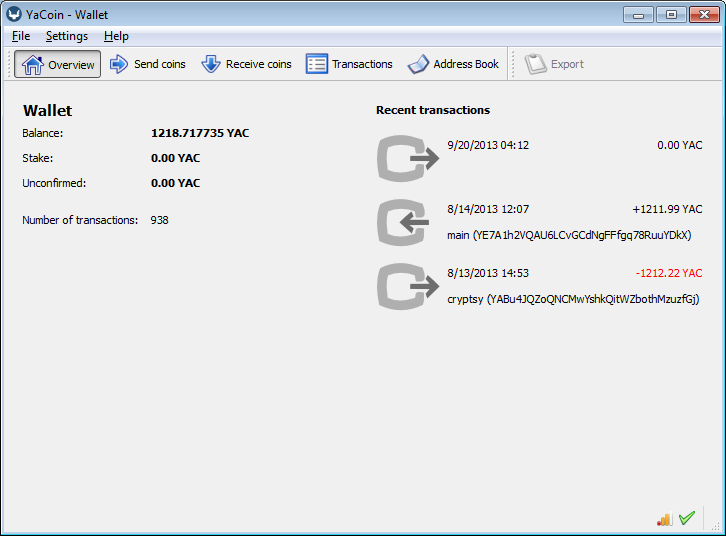Screen dimensions: 726x536
Task: Close the YaCoin Wallet window
Action: point(704,15)
